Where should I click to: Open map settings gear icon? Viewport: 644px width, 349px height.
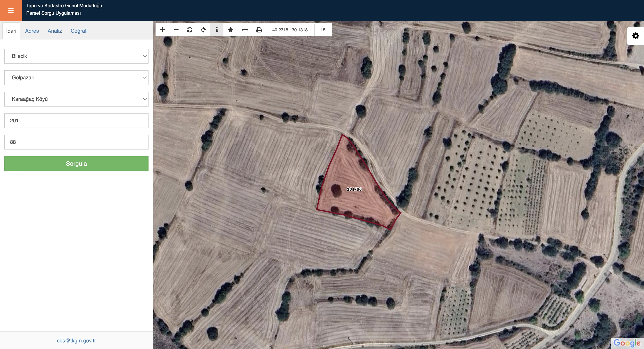pyautogui.click(x=635, y=36)
